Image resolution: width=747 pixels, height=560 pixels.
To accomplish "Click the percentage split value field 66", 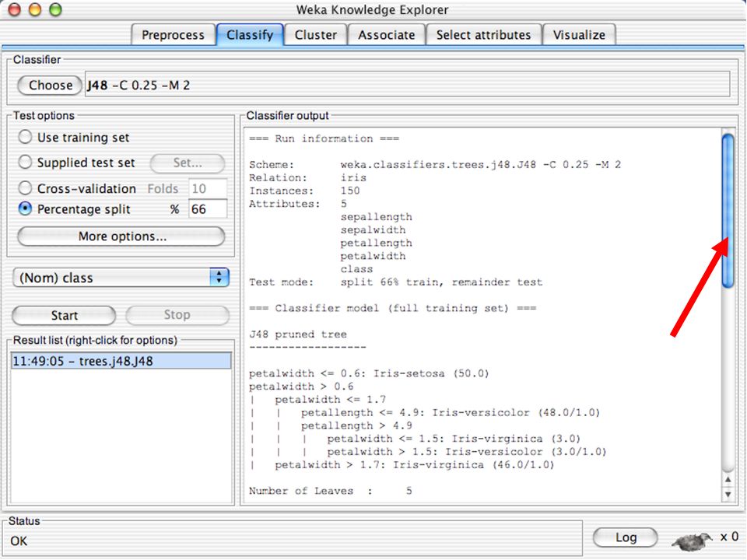I will click(x=208, y=209).
